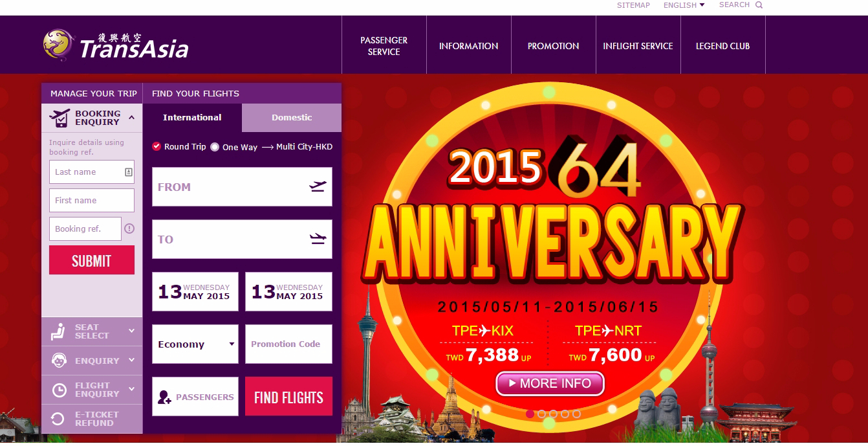The height and width of the screenshot is (446, 868).
Task: Open the English language dropdown
Action: pyautogui.click(x=684, y=5)
